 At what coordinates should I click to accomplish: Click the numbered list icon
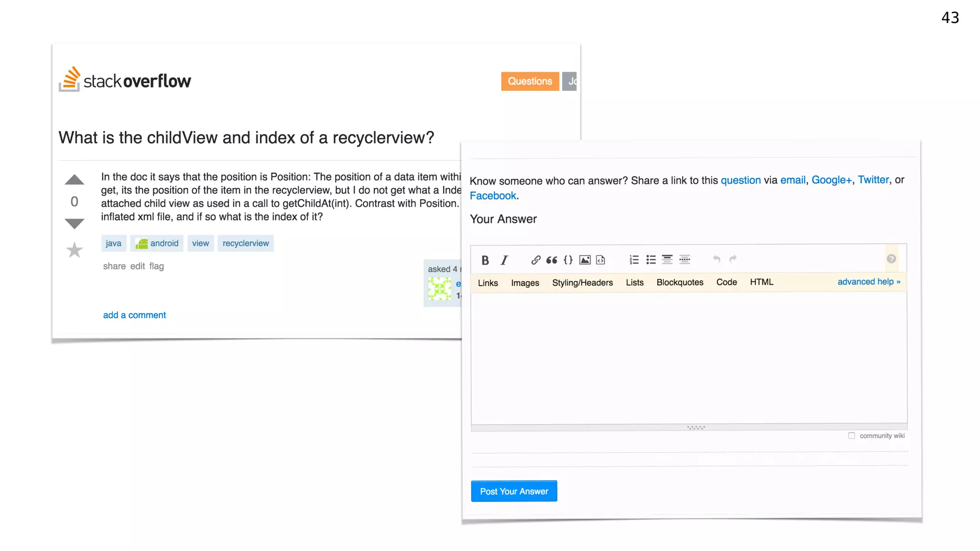click(634, 260)
